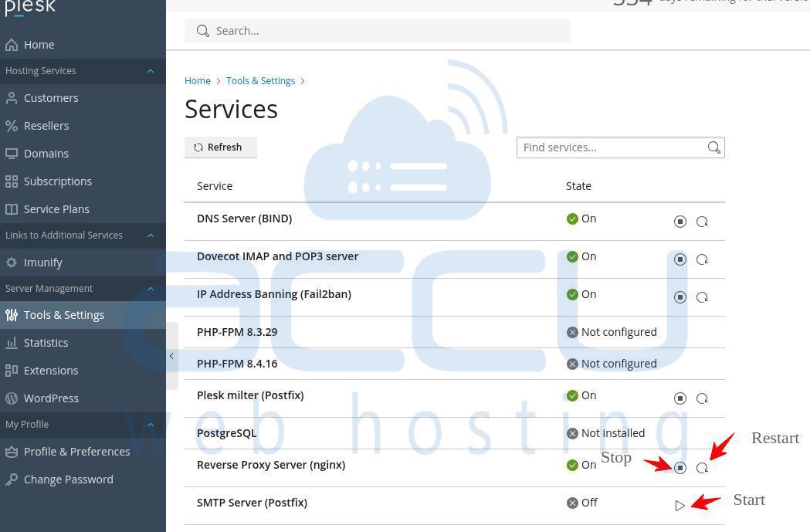Click the State column header
The image size is (810, 532).
pyautogui.click(x=578, y=186)
